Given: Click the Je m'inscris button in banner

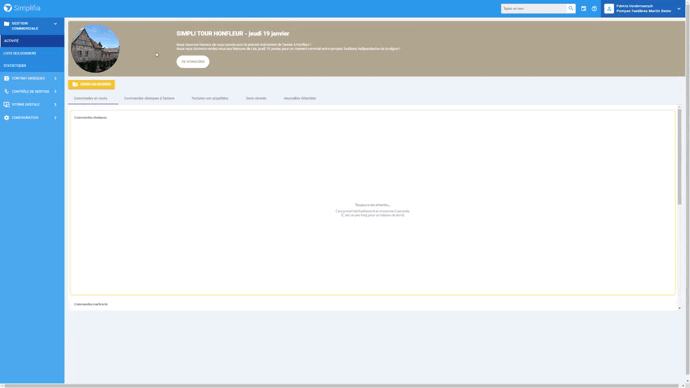Looking at the screenshot, I should 193,62.
